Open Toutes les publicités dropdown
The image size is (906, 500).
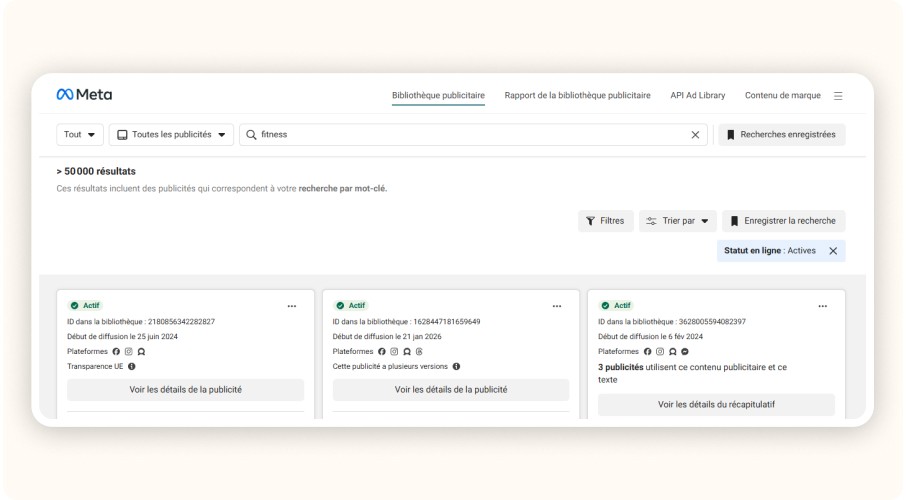point(171,135)
